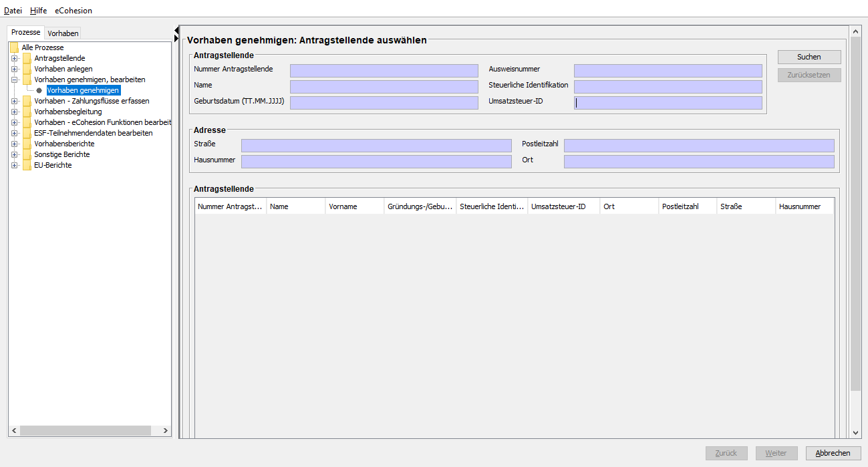This screenshot has height=467, width=868.
Task: Click the Vorhabensberichte folder icon
Action: (27, 144)
